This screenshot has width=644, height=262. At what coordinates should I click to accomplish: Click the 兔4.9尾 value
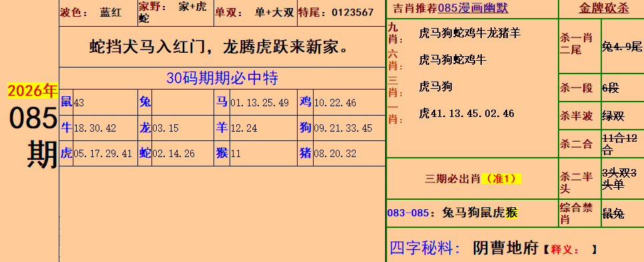pyautogui.click(x=622, y=47)
